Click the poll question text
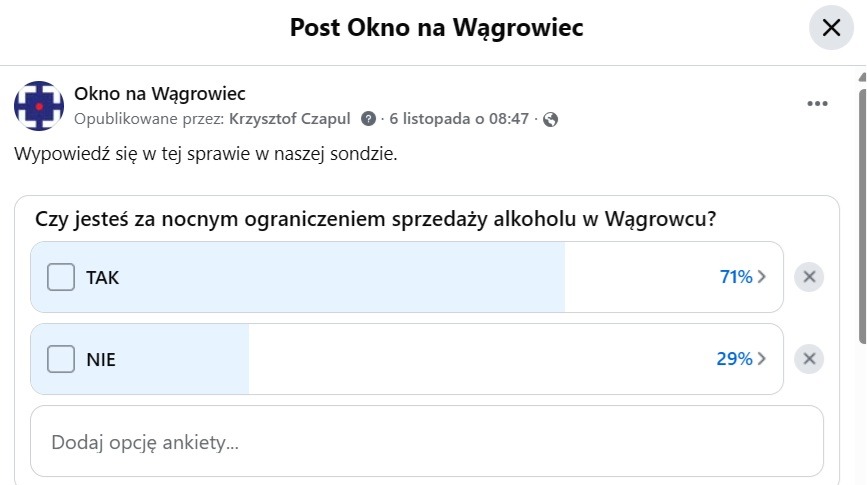Viewport: 867px width, 485px height. [376, 220]
